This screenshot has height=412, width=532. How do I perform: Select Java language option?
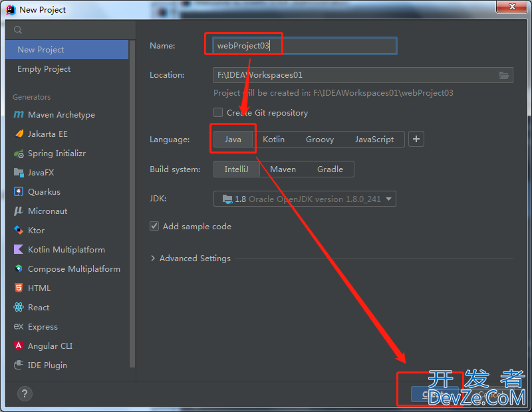(x=233, y=140)
